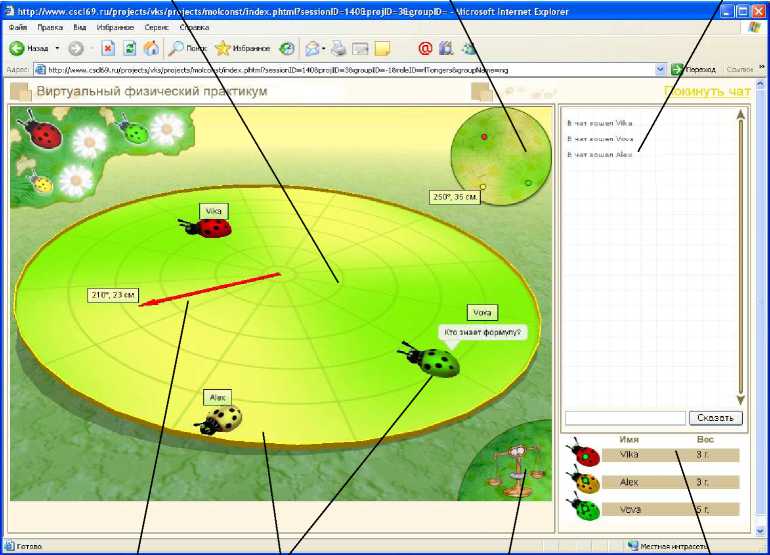Click the yellow dot on the minimap
The width and height of the screenshot is (770, 555).
[483, 187]
